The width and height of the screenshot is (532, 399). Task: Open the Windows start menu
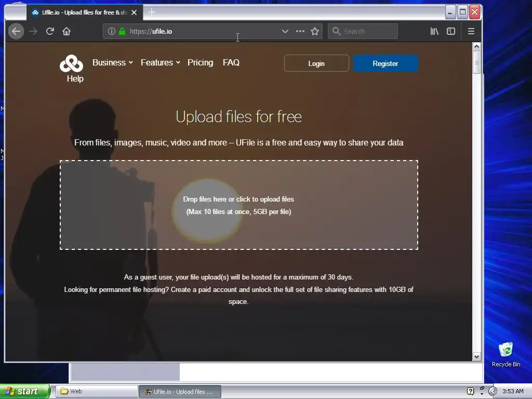point(25,391)
